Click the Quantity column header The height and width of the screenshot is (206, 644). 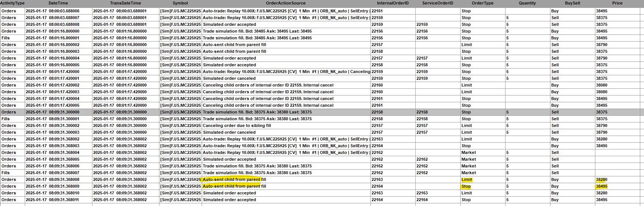click(x=527, y=3)
